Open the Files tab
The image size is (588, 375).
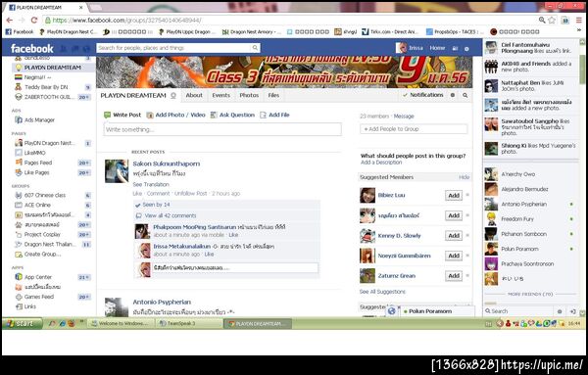[273, 95]
